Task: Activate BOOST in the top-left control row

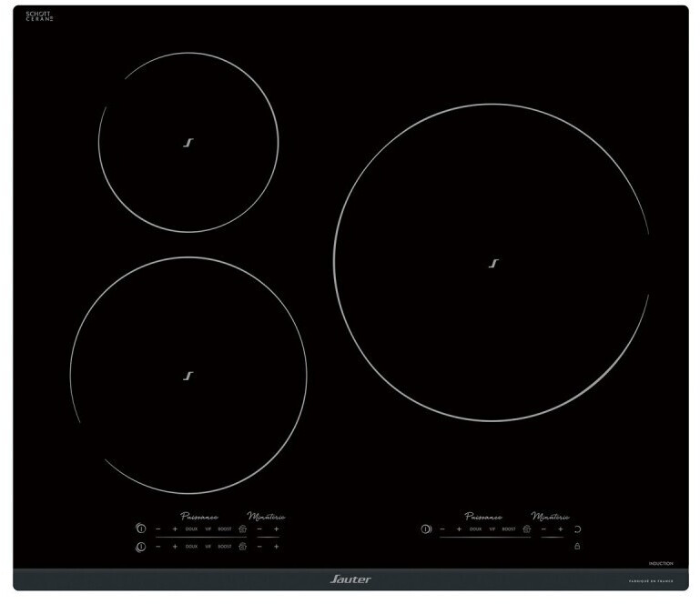Action: [225, 528]
